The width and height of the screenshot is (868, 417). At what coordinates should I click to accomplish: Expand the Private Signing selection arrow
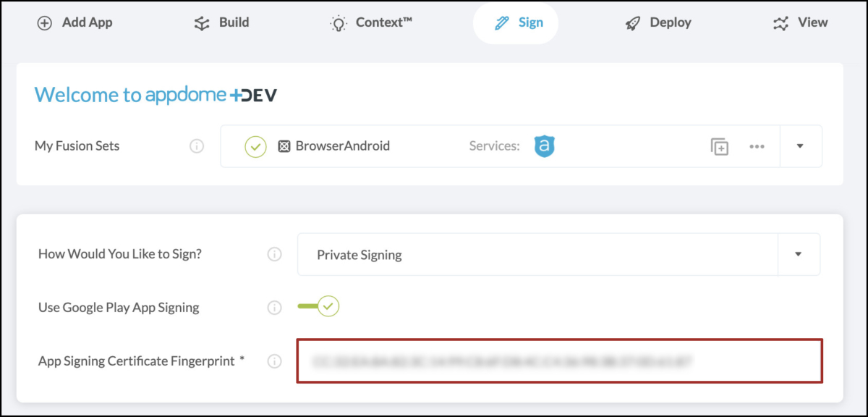tap(798, 254)
